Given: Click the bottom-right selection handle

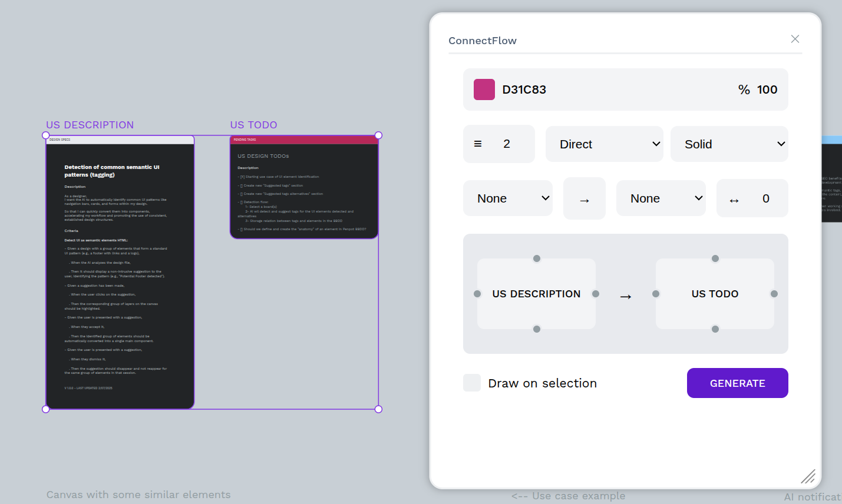Looking at the screenshot, I should [x=378, y=409].
